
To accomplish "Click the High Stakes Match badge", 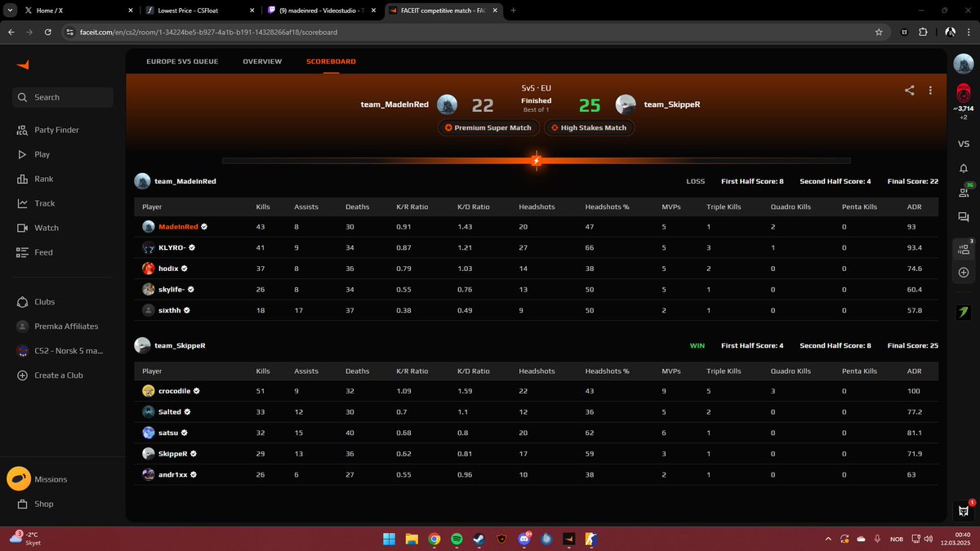I will click(589, 127).
